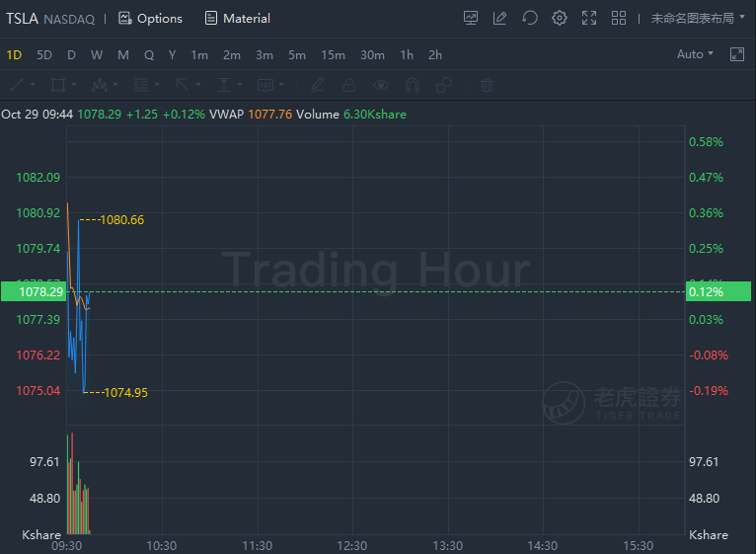Select the 123 text label tool
756x554 pixels.
coord(265,85)
